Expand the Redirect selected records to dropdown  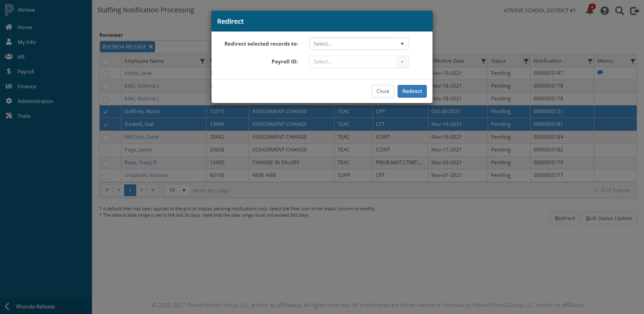(359, 44)
